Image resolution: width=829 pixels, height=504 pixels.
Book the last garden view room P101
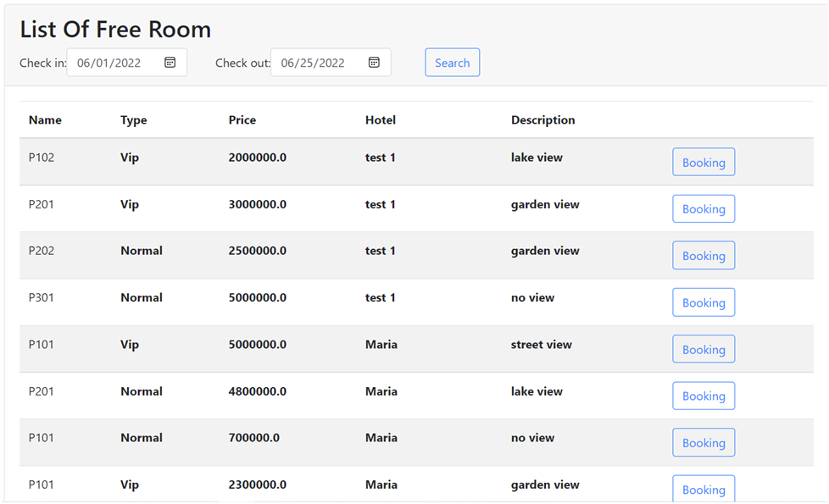coord(704,489)
